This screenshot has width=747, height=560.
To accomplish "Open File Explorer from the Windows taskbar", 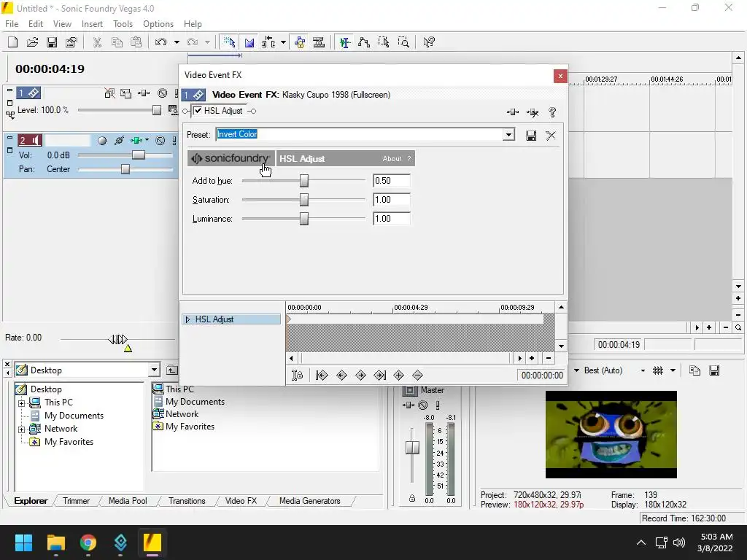I will (x=55, y=542).
